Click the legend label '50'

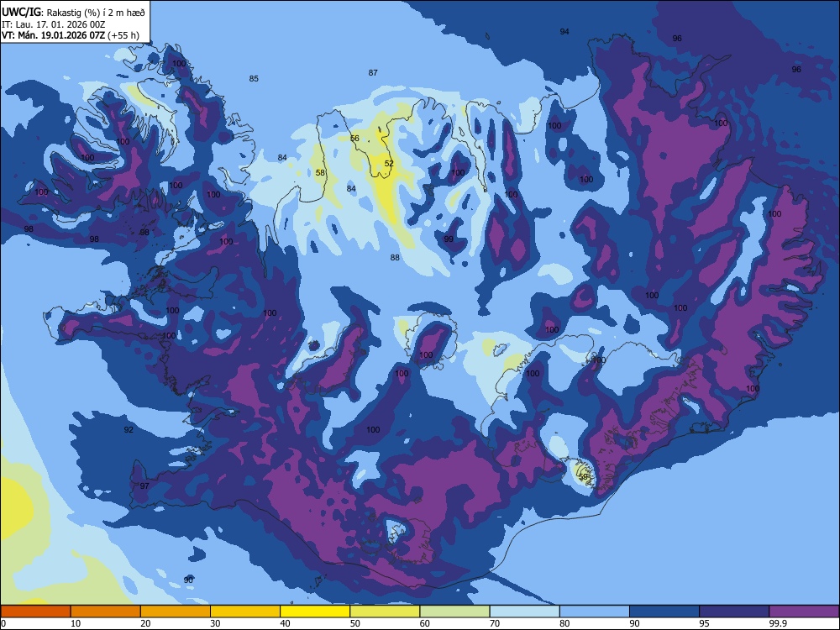click(354, 623)
